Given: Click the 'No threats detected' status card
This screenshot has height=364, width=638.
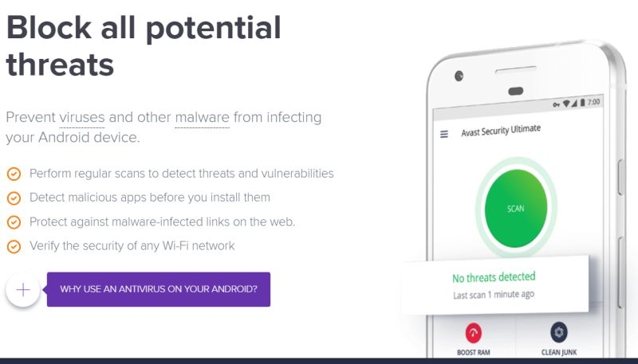Looking at the screenshot, I should 494,284.
